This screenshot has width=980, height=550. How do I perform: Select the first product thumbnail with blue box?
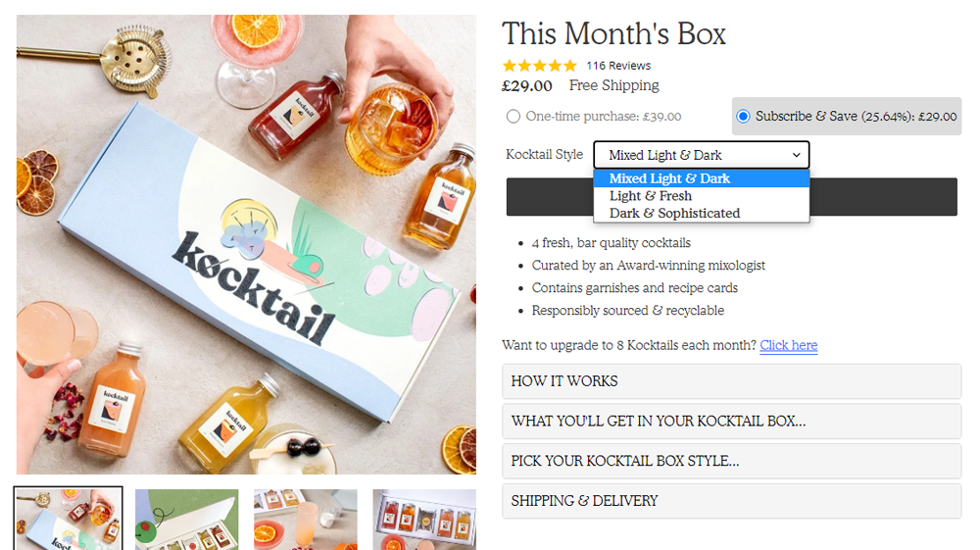[x=69, y=519]
